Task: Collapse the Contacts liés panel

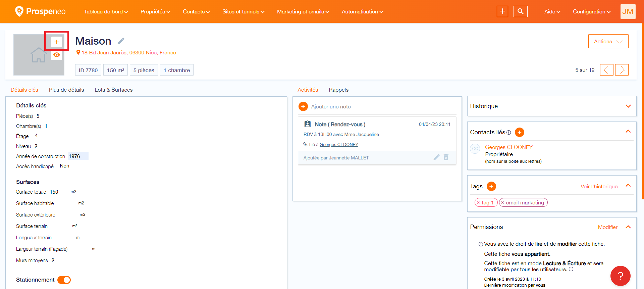Action: pos(628,131)
